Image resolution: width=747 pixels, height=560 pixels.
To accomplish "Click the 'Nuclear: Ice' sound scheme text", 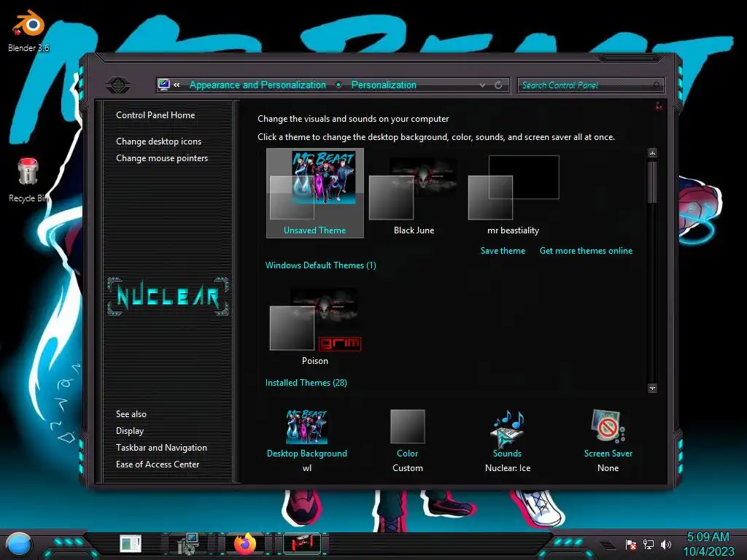I will tap(508, 468).
